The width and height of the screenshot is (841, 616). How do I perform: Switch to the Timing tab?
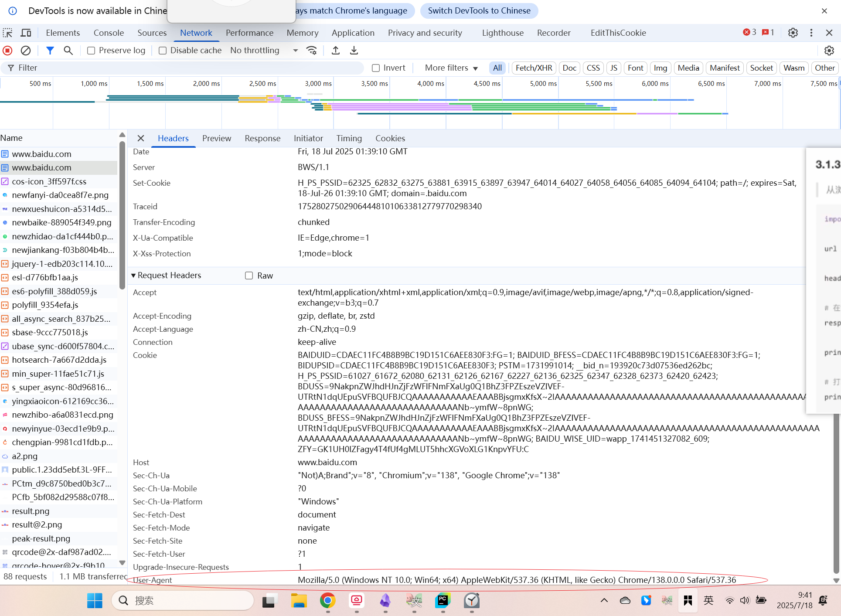(349, 138)
